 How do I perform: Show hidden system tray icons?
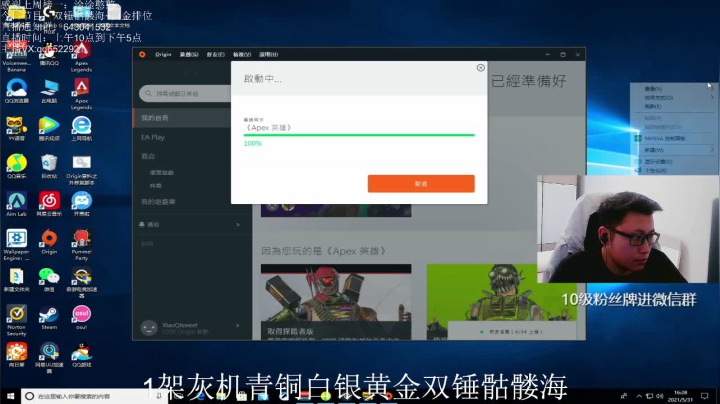pyautogui.click(x=639, y=396)
